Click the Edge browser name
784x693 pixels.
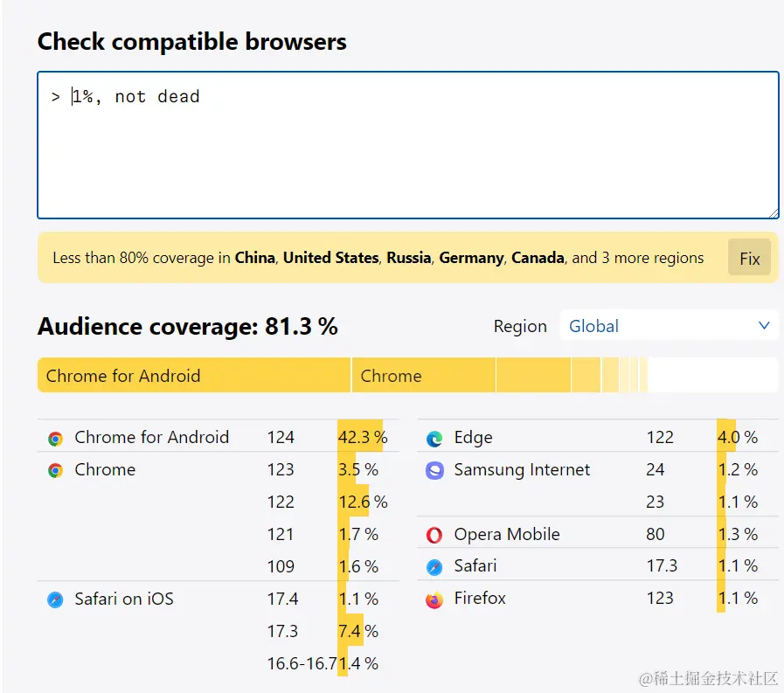473,438
